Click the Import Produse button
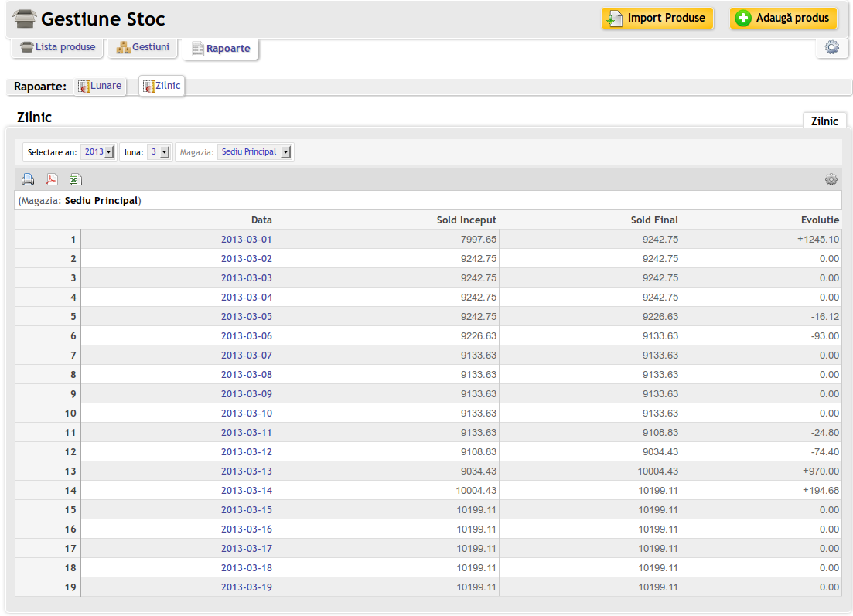The image size is (853, 616). click(657, 18)
